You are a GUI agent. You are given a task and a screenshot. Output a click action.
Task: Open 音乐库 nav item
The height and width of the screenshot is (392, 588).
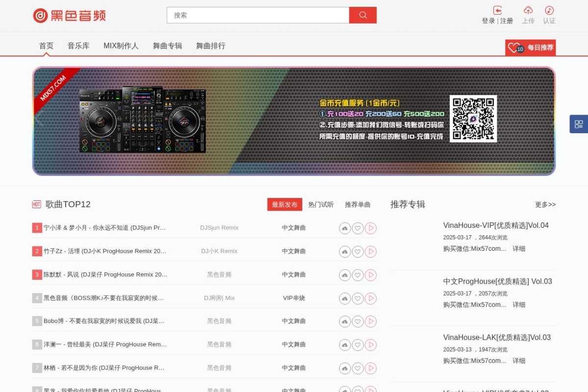coord(78,46)
